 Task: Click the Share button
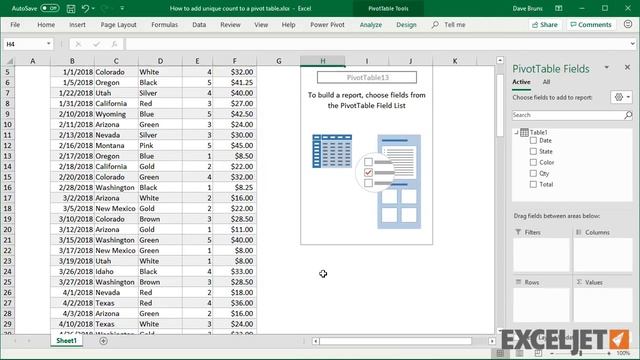pyautogui.click(x=545, y=24)
